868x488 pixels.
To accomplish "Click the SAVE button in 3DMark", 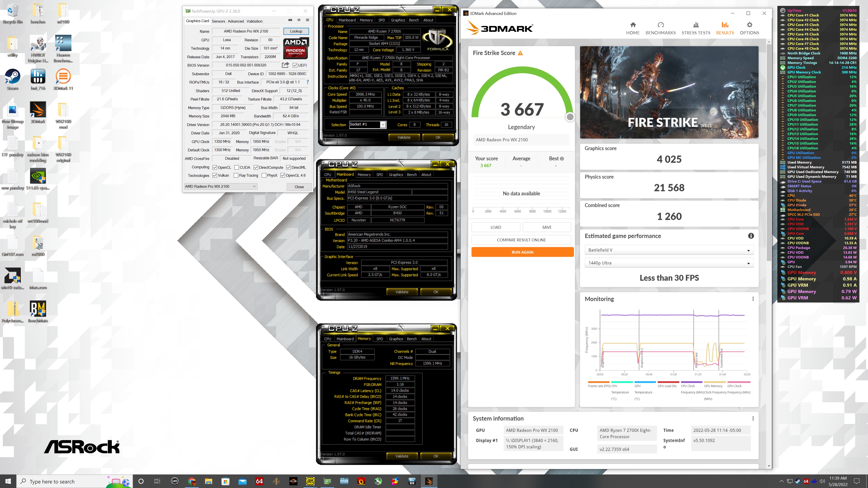I will [547, 227].
